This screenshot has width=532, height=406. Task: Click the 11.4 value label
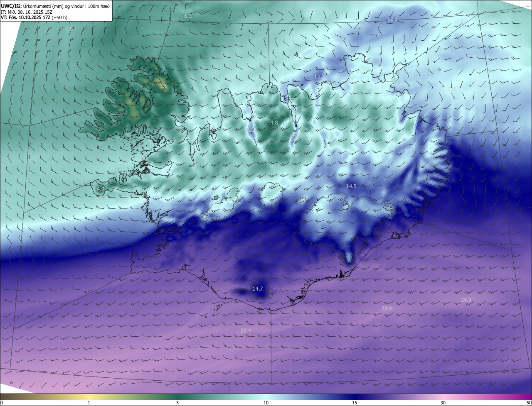pos(461,45)
